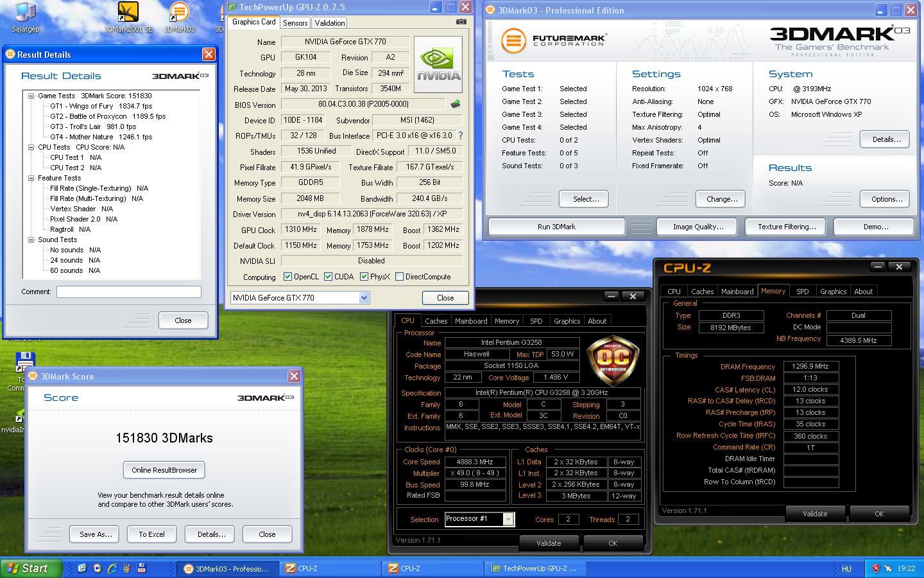Click the GPU Clock 1310 MHz value

click(301, 229)
